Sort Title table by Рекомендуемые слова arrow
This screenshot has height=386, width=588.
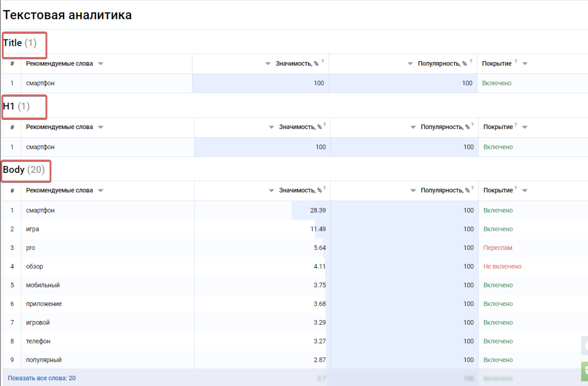pyautogui.click(x=101, y=64)
